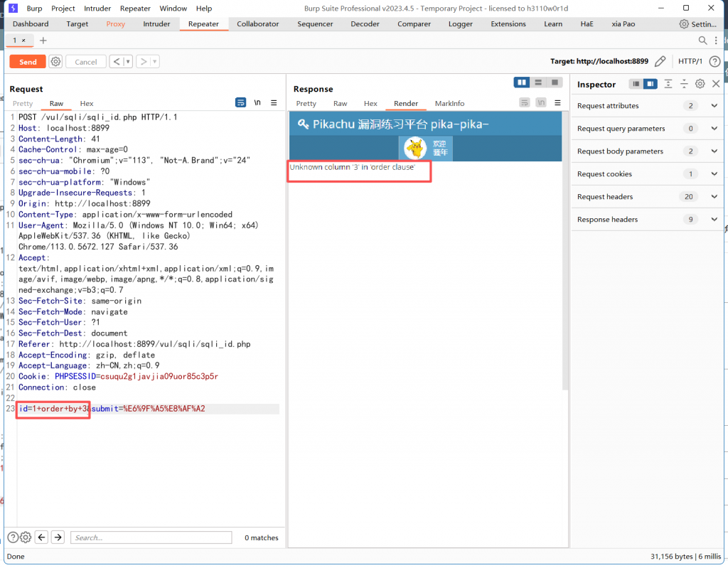The height and width of the screenshot is (568, 728).
Task: Click the response panel vertical scrollbar
Action: pyautogui.click(x=566, y=249)
